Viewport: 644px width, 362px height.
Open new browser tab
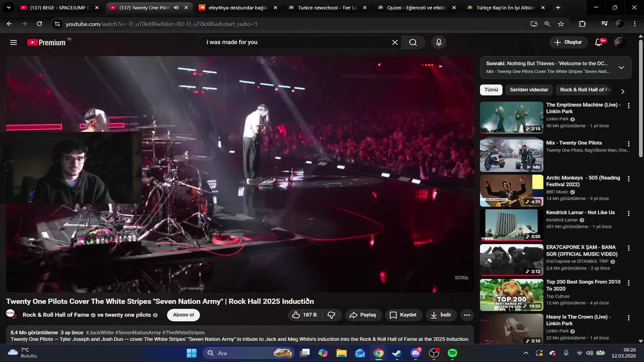click(x=558, y=8)
